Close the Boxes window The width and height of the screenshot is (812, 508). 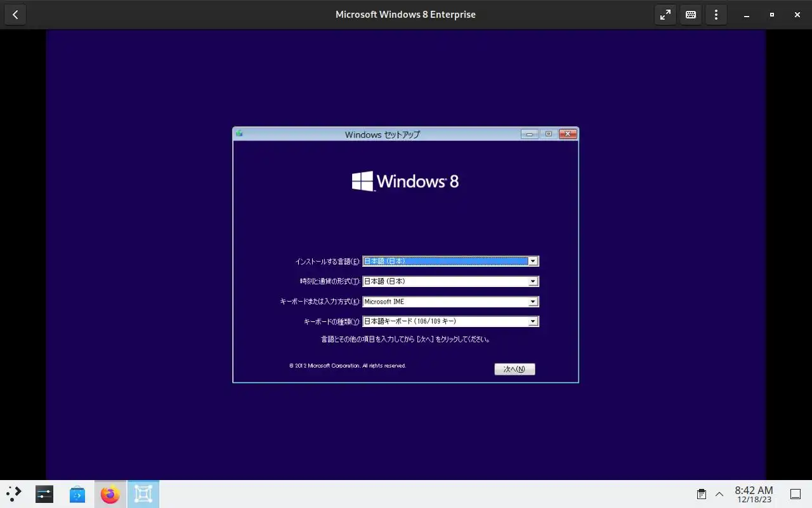pos(796,15)
